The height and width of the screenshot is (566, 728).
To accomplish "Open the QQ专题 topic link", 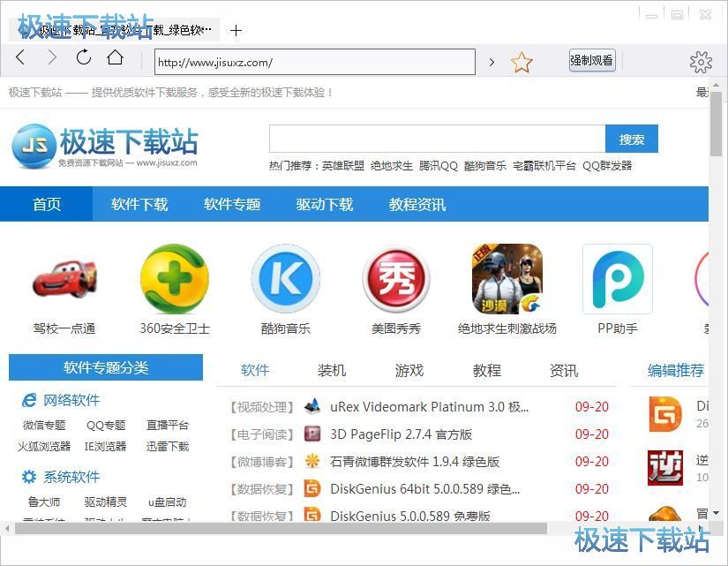I will pos(106,425).
